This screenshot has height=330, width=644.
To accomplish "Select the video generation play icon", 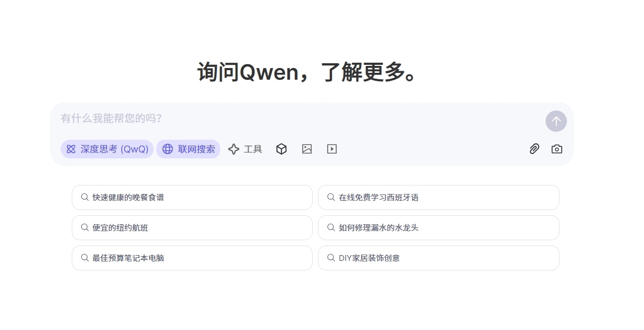I will pyautogui.click(x=332, y=149).
